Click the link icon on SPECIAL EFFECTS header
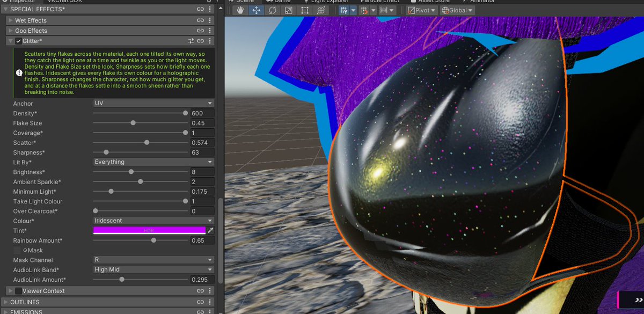This screenshot has width=644, height=314. (200, 10)
